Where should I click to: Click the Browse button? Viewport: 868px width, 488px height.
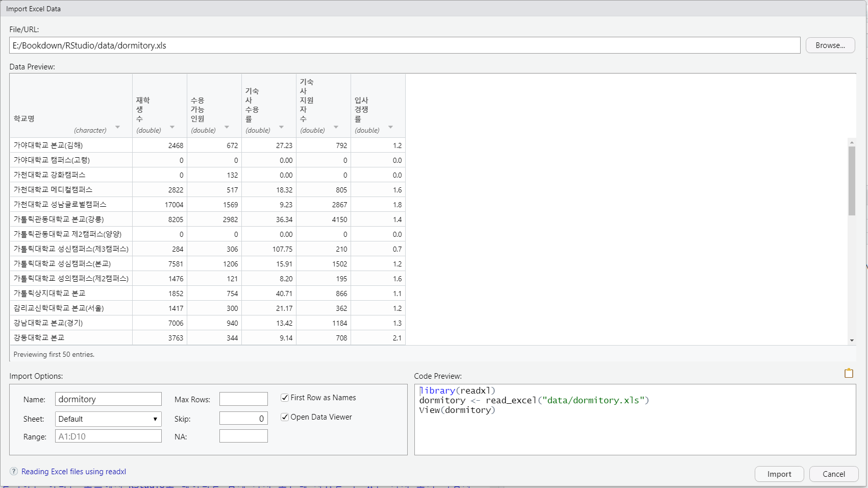pos(830,45)
